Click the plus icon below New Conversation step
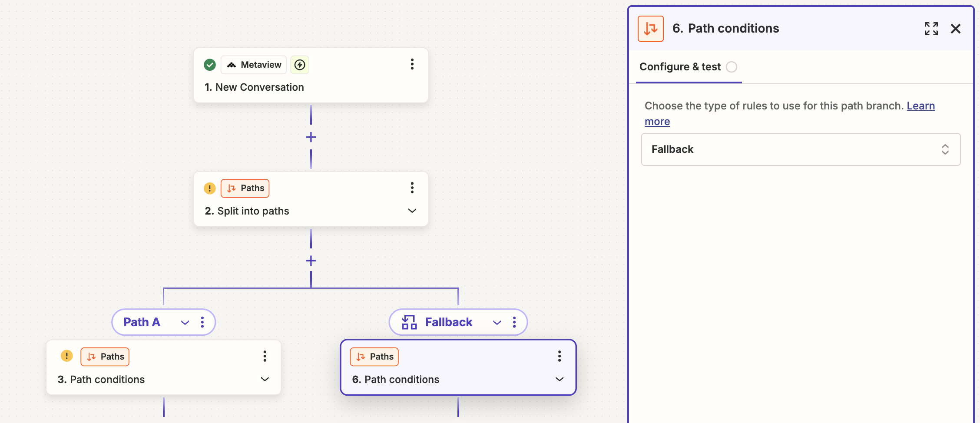The width and height of the screenshot is (980, 423). coord(311,137)
